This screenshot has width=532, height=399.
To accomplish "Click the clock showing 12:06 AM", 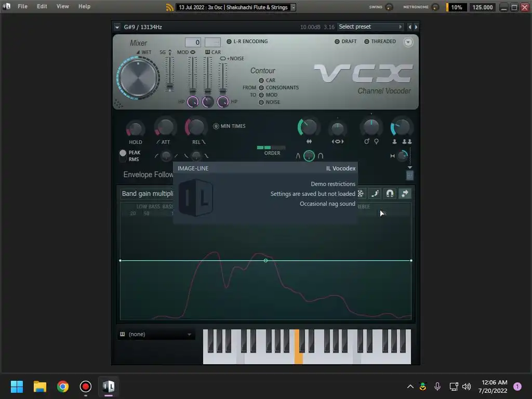I will (495, 382).
